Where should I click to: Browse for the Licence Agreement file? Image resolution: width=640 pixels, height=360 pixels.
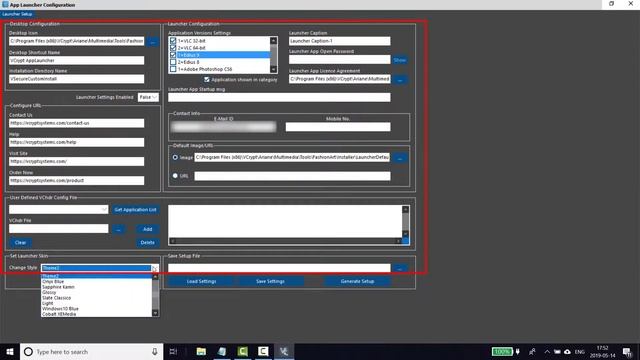[400, 80]
